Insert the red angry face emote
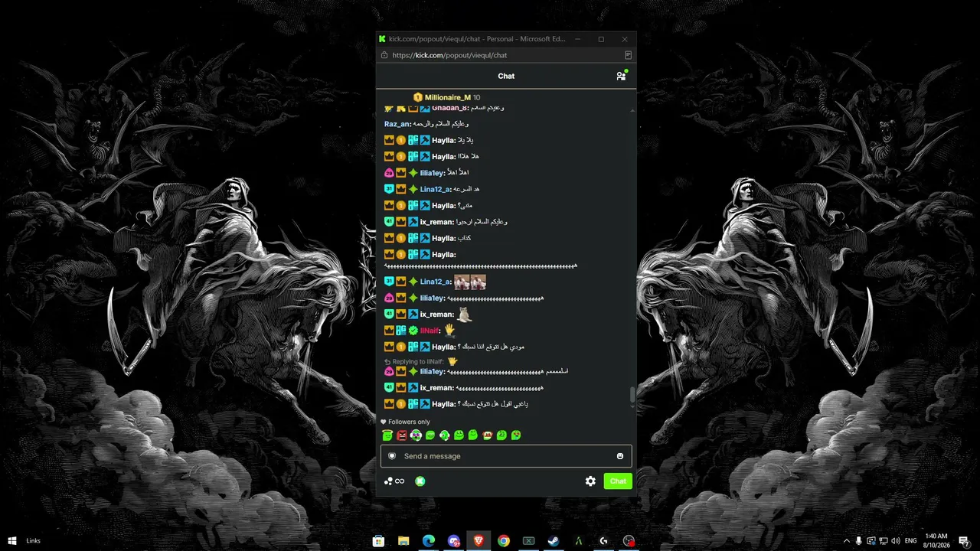This screenshot has width=980, height=551. click(x=401, y=435)
